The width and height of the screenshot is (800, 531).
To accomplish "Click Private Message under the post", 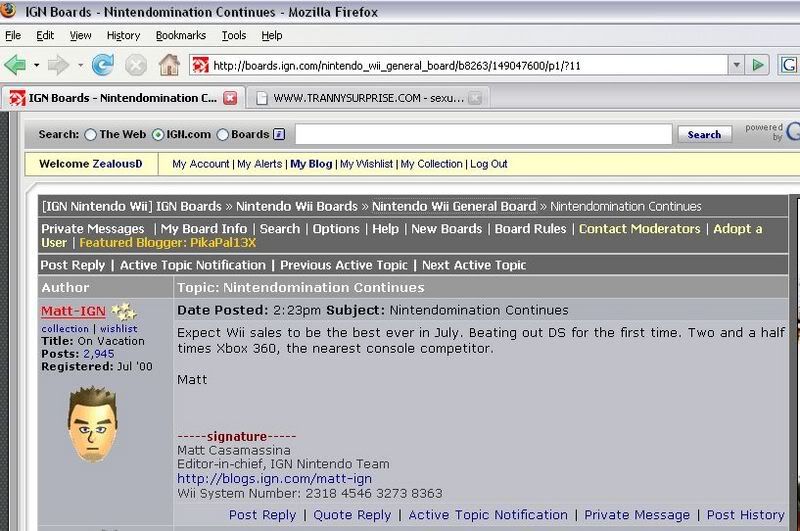I will (x=637, y=515).
